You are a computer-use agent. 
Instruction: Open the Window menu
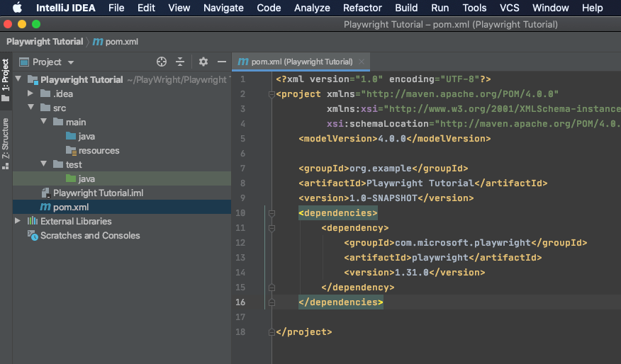[551, 8]
